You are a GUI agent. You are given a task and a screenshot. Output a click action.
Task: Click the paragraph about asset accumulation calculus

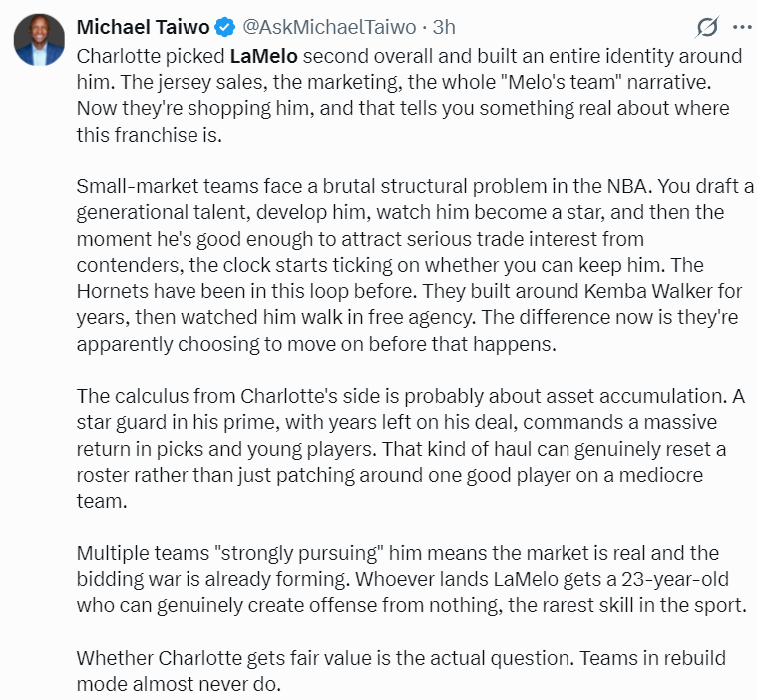[410, 448]
